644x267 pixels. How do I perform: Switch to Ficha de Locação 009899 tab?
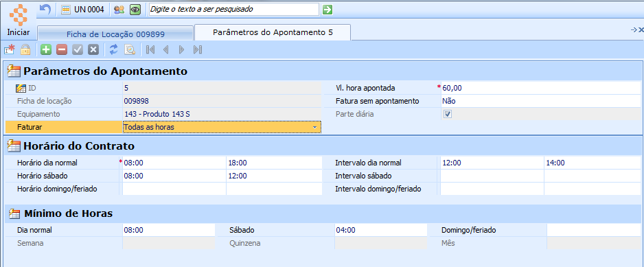pos(115,34)
